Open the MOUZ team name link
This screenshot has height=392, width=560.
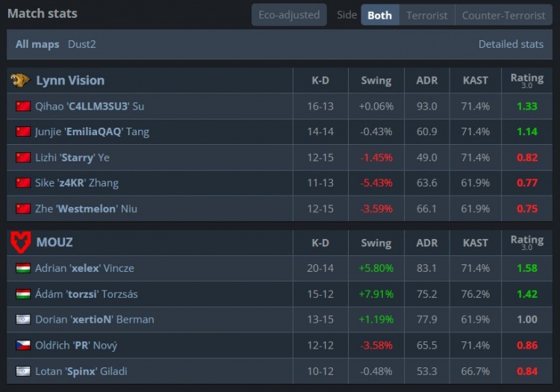pyautogui.click(x=55, y=243)
